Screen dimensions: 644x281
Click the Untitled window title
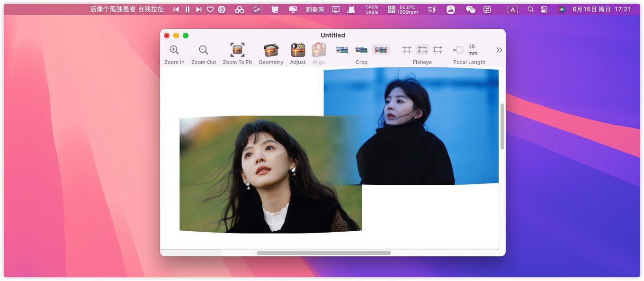333,35
